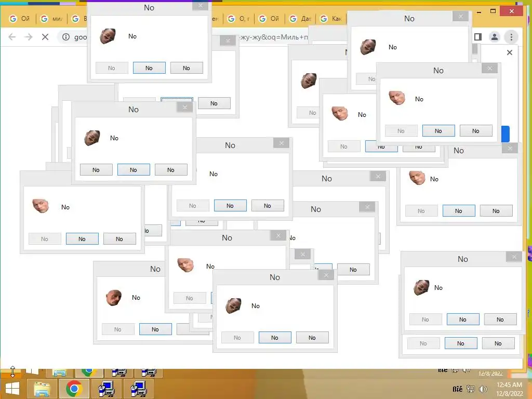Switch to the Chrome tab titled 'Дав'
The image size is (532, 399).
[301, 19]
